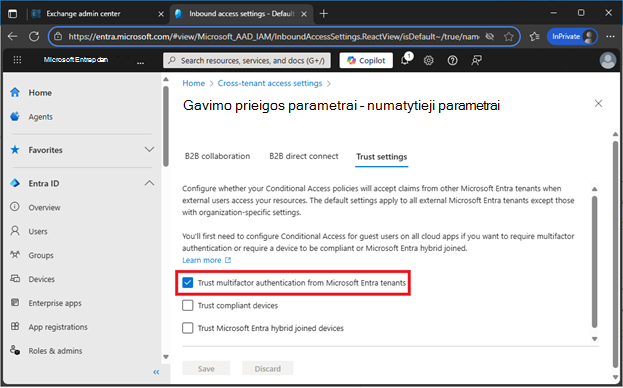
Task: Refresh the page with reload icon
Action: [34, 37]
